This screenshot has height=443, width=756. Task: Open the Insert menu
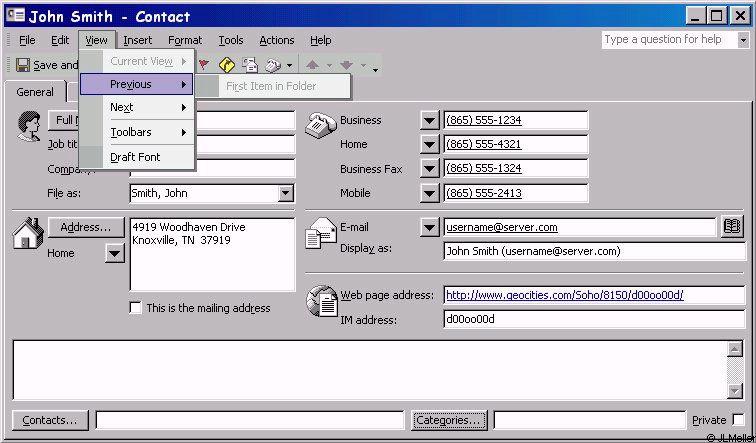coord(137,40)
